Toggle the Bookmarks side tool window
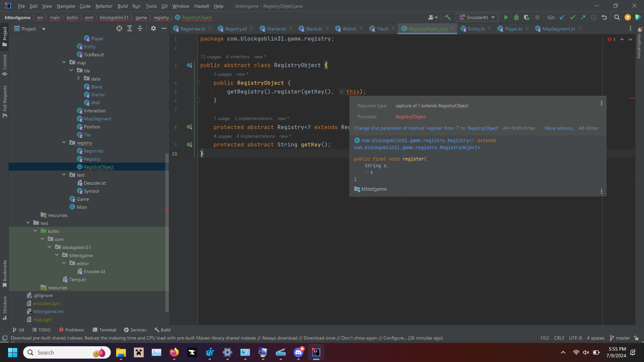Image resolution: width=644 pixels, height=362 pixels. (5, 274)
